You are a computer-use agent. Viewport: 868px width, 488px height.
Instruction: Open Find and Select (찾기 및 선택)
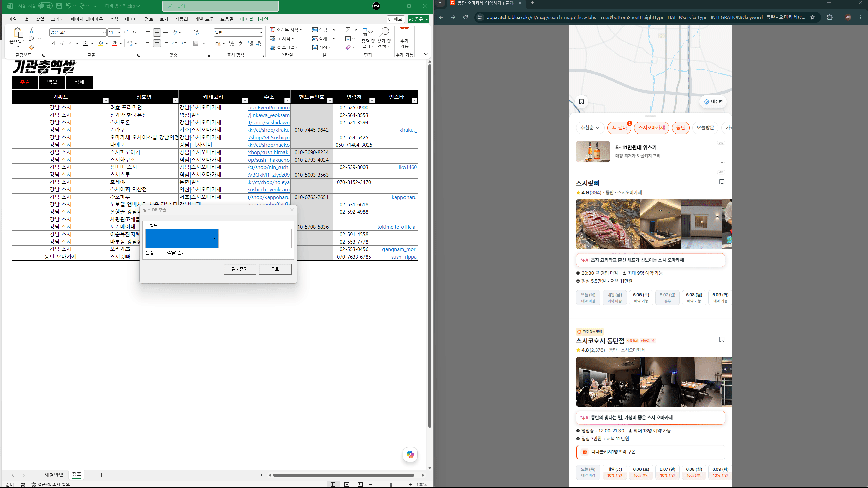(x=384, y=38)
